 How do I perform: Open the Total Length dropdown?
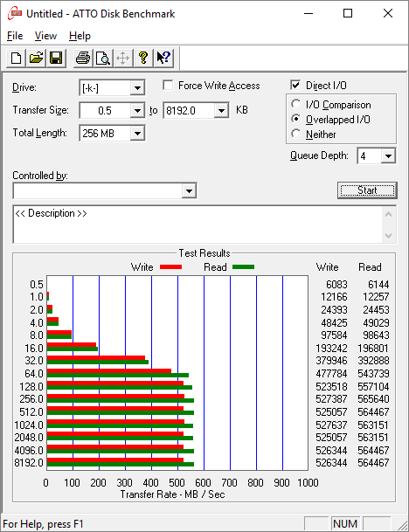[137, 134]
